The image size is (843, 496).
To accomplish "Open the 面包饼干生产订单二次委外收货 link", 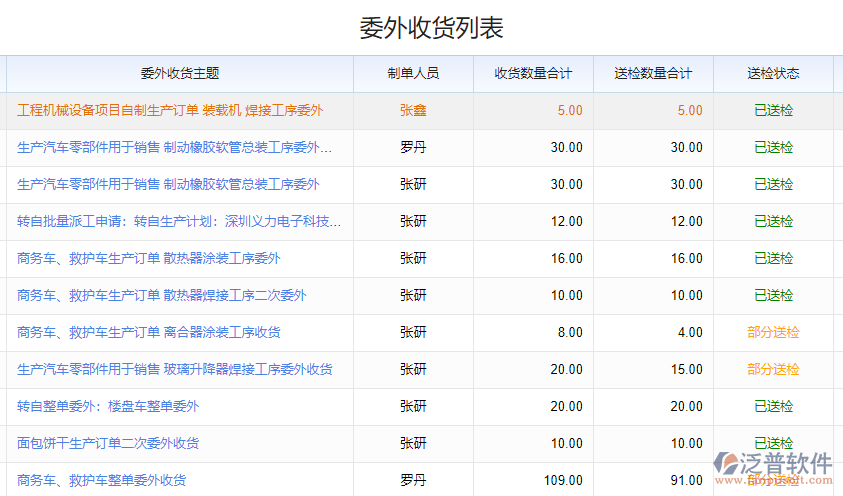I will [x=108, y=443].
